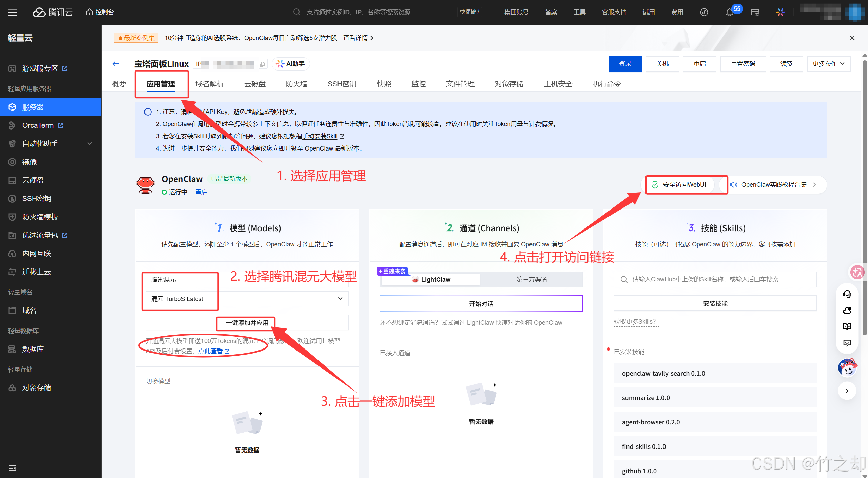868x478 pixels.
Task: Copy the server IP address
Action: (263, 64)
